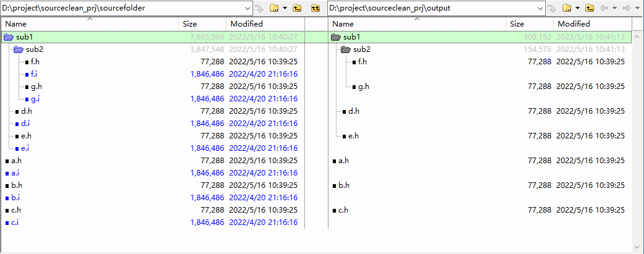Open the right path history dropdown
This screenshot has height=254, width=644.
pyautogui.click(x=540, y=8)
